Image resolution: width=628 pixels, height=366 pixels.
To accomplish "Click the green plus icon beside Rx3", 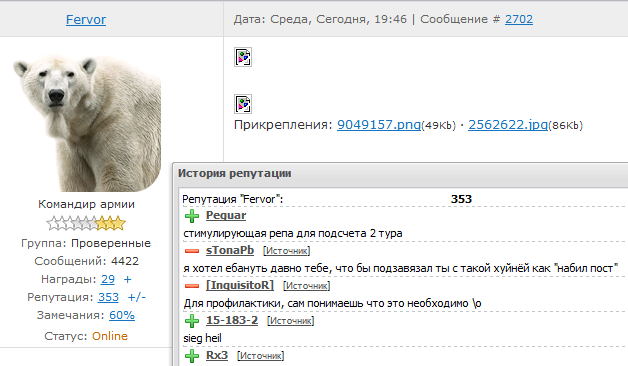I will [x=192, y=356].
